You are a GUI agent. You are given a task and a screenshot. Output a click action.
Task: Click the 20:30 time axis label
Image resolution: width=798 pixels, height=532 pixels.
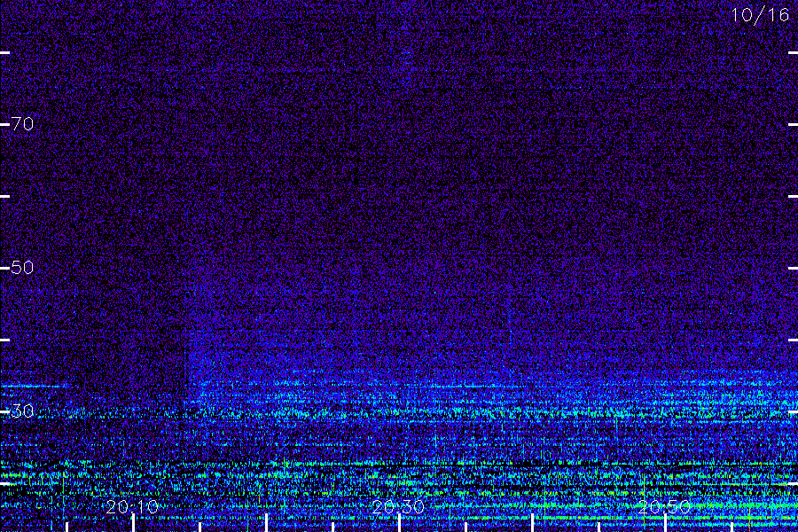(398, 506)
